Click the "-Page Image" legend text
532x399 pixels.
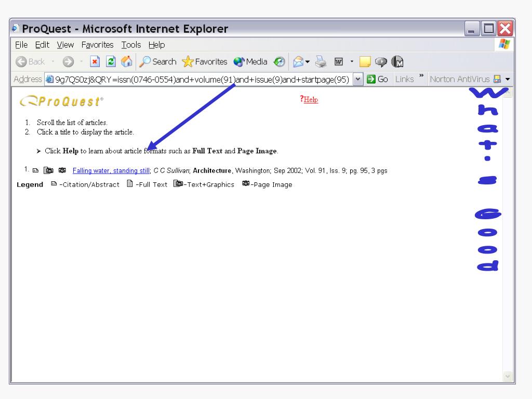271,184
